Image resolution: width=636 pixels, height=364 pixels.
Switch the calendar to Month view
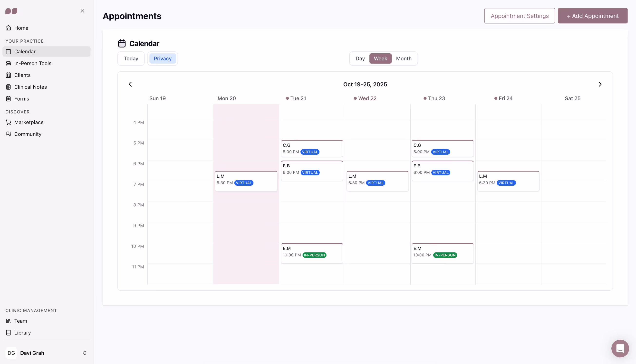click(x=404, y=58)
